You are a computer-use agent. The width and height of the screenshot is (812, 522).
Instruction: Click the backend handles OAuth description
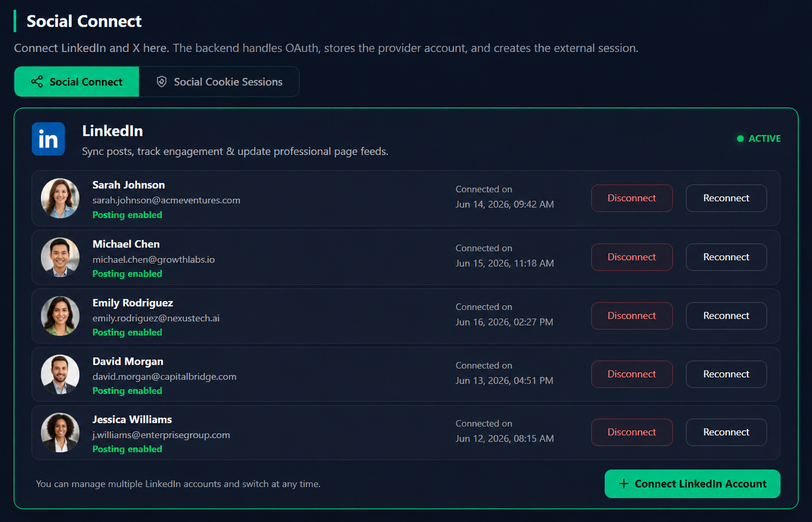(x=326, y=48)
